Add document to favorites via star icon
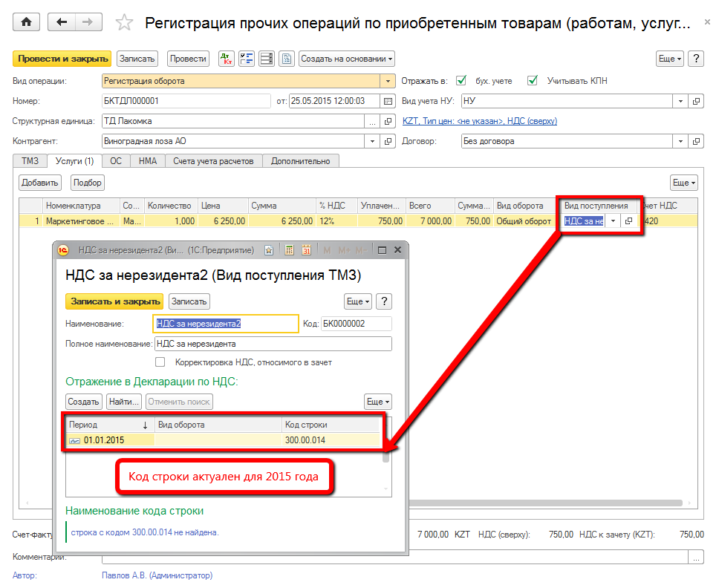 [x=124, y=23]
